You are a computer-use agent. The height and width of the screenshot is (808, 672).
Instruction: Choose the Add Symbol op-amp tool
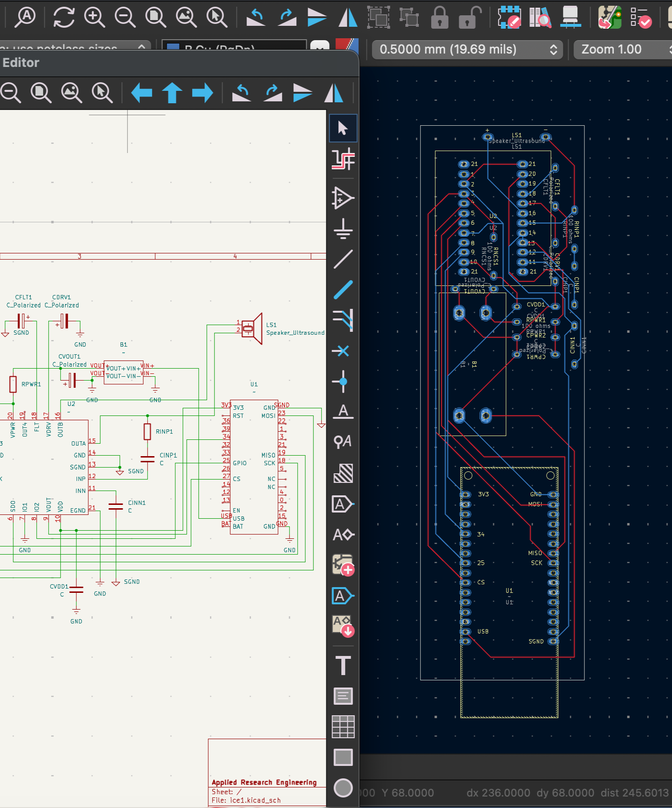coord(343,197)
